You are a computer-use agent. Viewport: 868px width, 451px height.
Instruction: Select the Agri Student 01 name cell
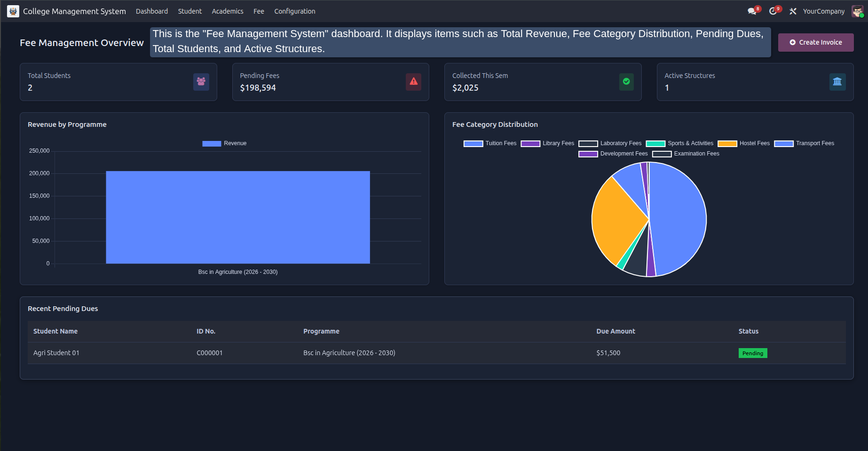pyautogui.click(x=56, y=353)
